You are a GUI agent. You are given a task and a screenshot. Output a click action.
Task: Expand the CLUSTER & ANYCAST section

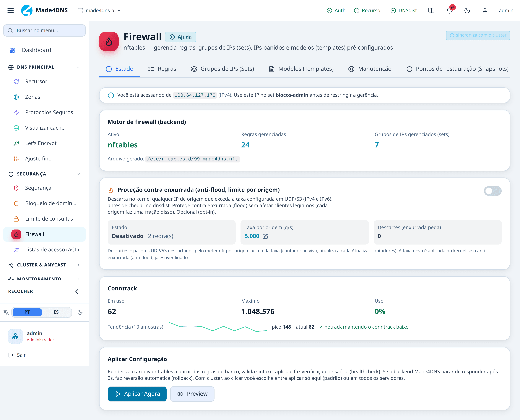45,265
